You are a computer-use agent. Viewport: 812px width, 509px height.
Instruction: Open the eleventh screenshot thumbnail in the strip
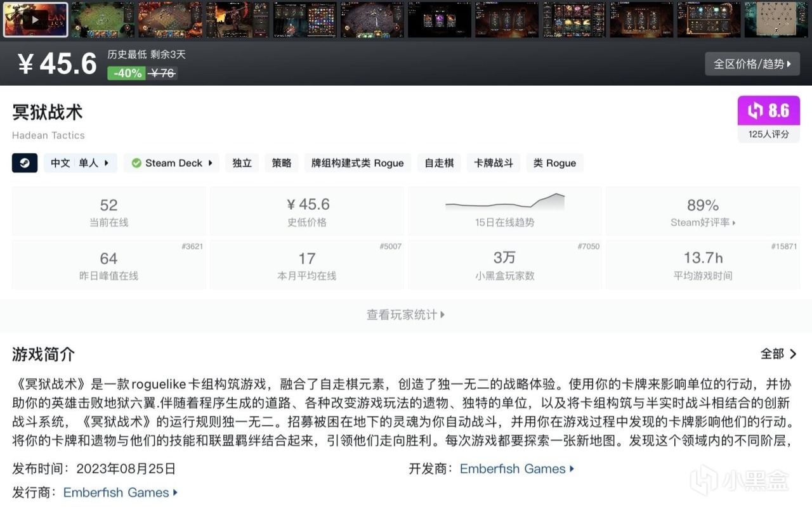click(x=709, y=20)
